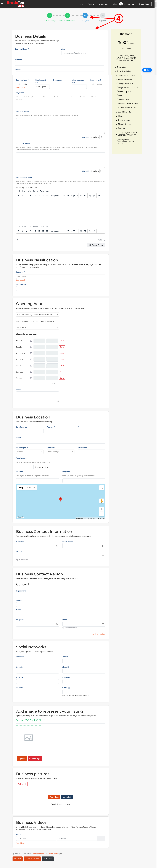Select the Street View pegman on map
158x868 pixels.
pos(102,501)
